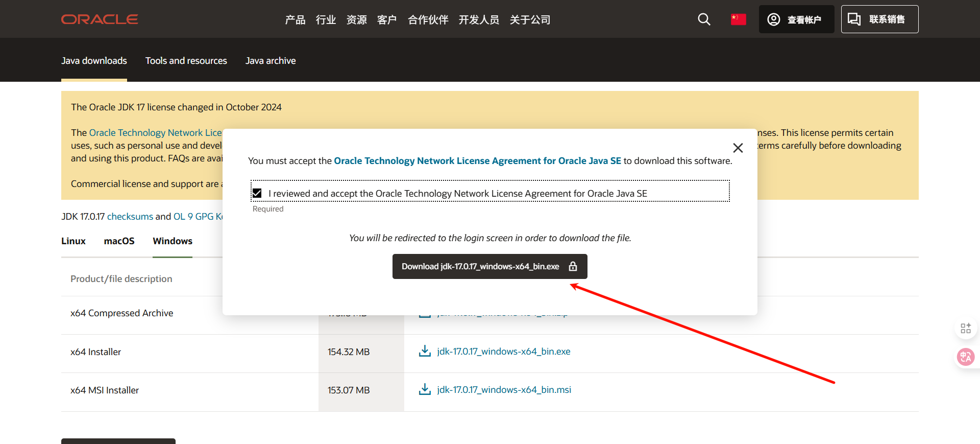
Task: Open the 关于公司 menu
Action: point(530,20)
